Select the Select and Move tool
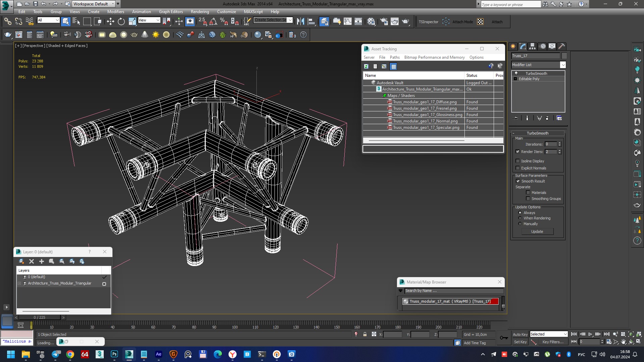 [110, 21]
